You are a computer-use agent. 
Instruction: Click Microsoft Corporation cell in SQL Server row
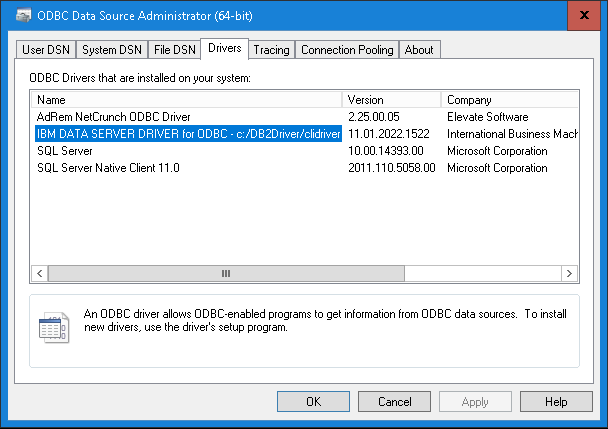497,151
